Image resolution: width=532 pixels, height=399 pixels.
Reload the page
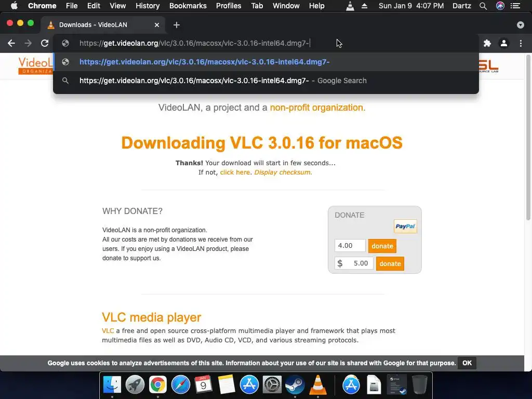pos(45,43)
